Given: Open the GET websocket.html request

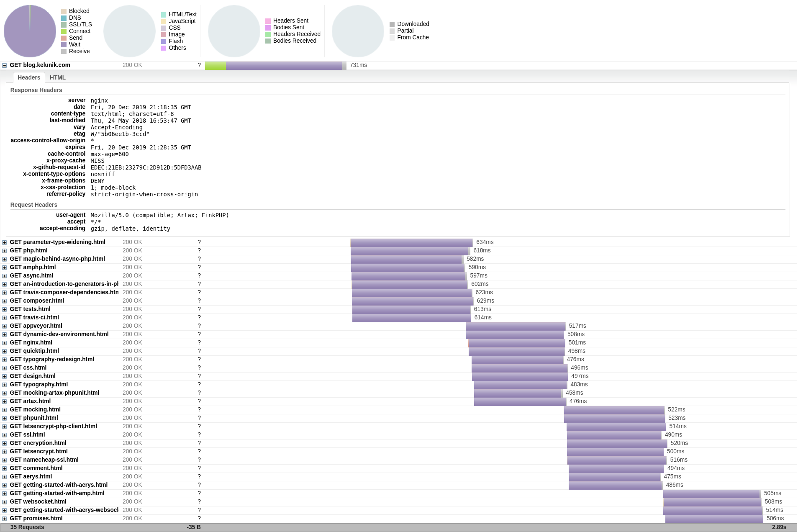Looking at the screenshot, I should [38, 501].
